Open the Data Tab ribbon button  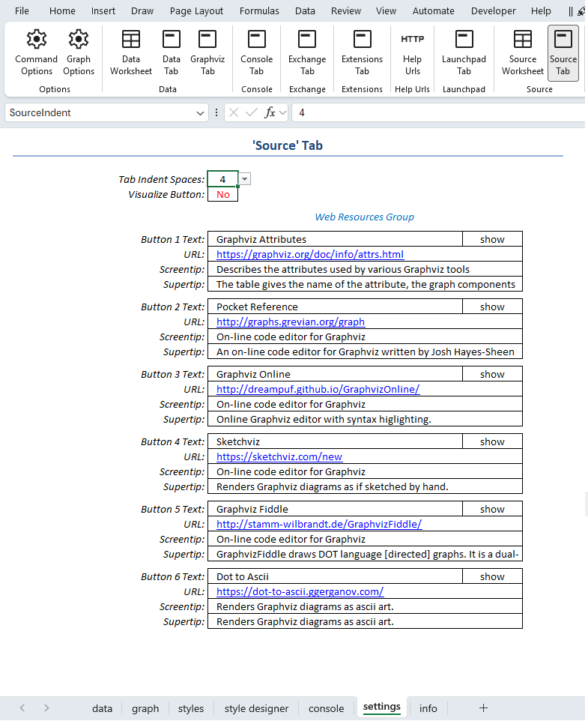click(x=172, y=52)
